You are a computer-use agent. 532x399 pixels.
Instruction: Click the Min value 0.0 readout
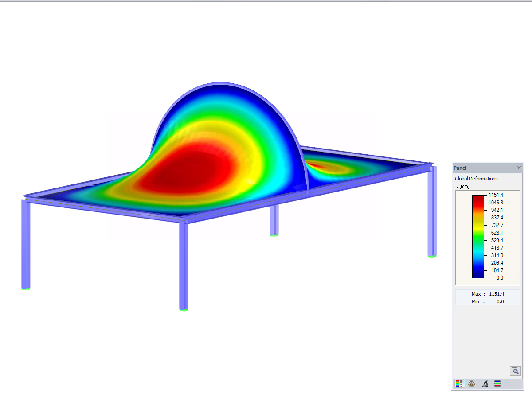(x=488, y=301)
